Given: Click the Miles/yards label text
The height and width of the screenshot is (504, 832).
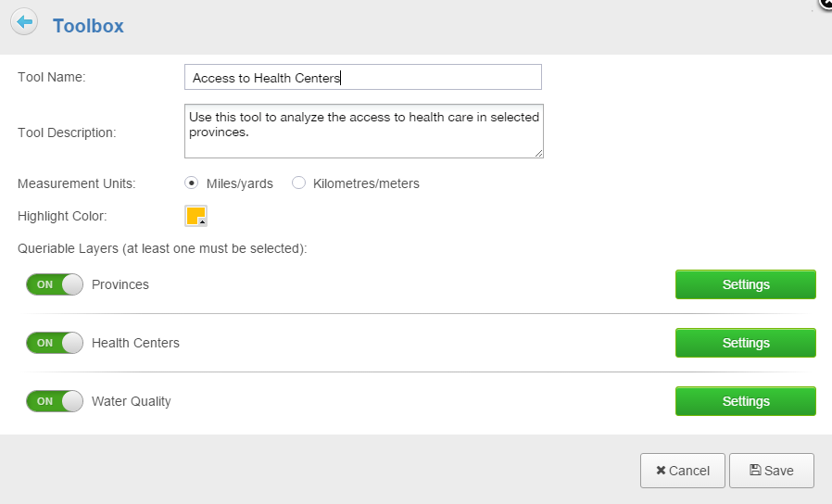Looking at the screenshot, I should click(240, 183).
